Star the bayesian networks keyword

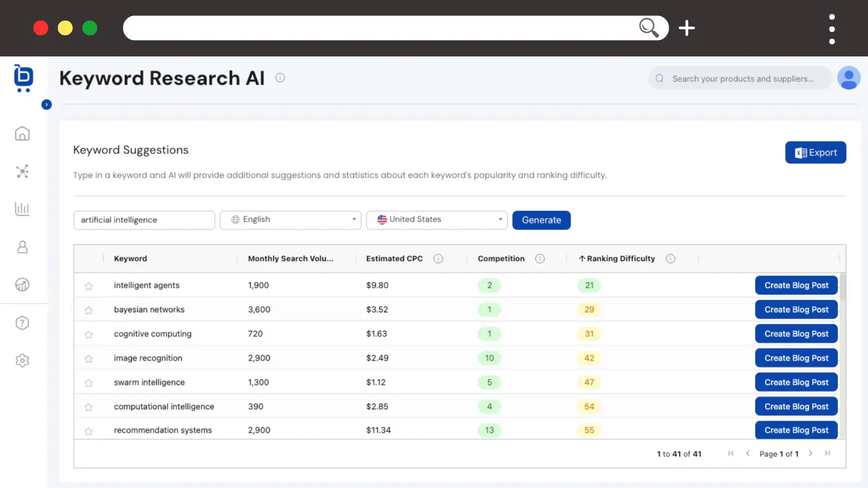[x=88, y=311]
